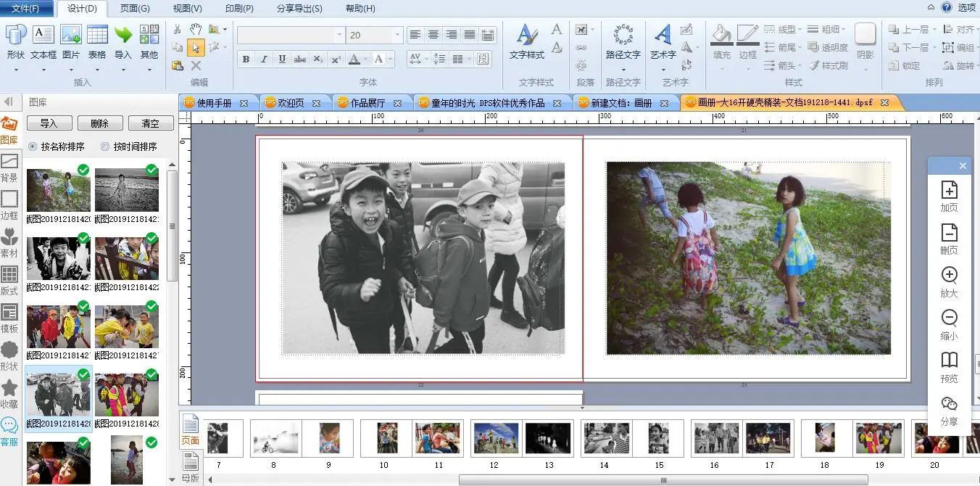Viewport: 980px width, 486px height.
Task: Select page 12 thumbnail in page strip
Action: pos(495,438)
